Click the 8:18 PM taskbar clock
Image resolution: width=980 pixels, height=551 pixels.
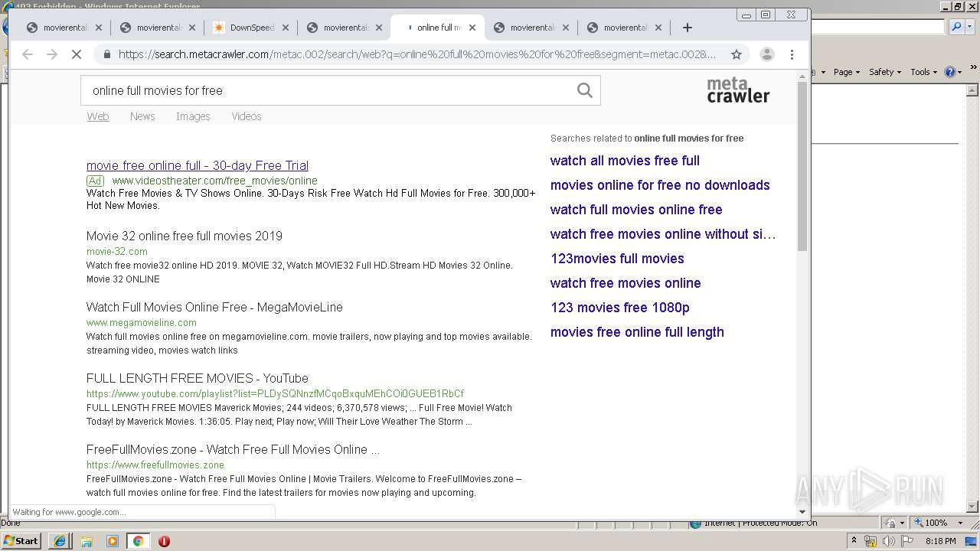point(940,541)
